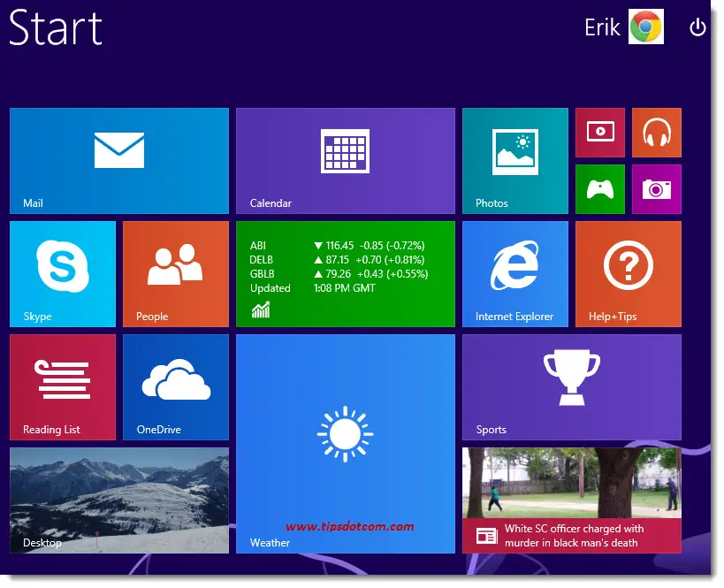Launch the Games tile with controller icon
The image size is (724, 588).
[600, 189]
